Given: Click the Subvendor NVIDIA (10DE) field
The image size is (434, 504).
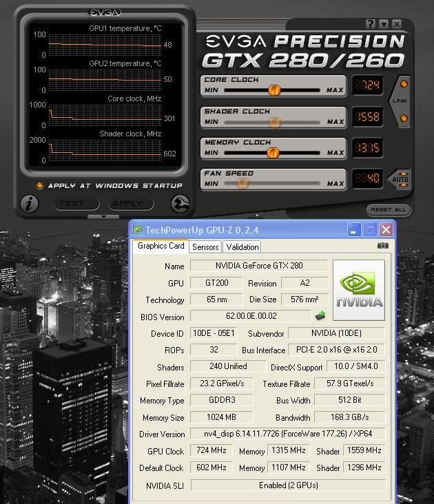Looking at the screenshot, I should click(337, 333).
